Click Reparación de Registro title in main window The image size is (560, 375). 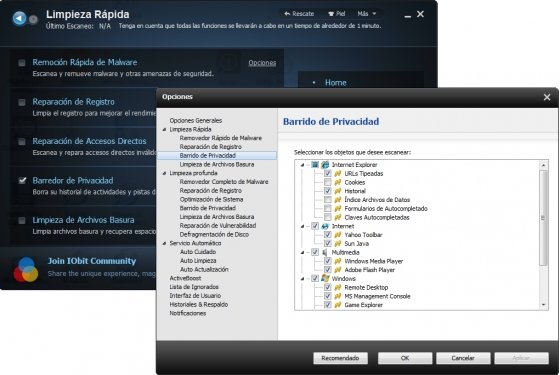[74, 102]
